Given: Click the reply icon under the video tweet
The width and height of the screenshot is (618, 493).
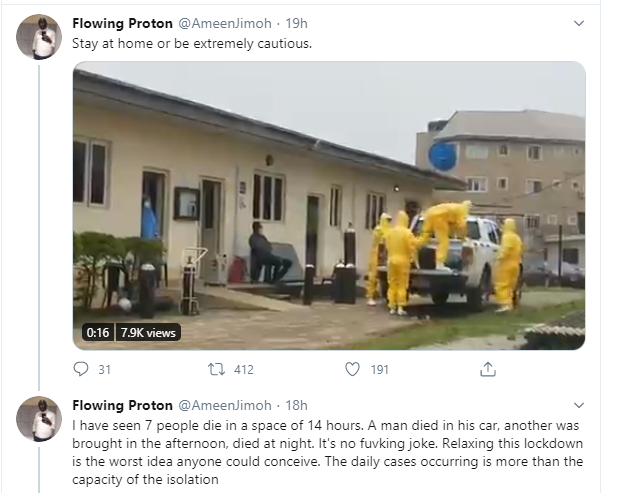Looking at the screenshot, I should (x=82, y=369).
